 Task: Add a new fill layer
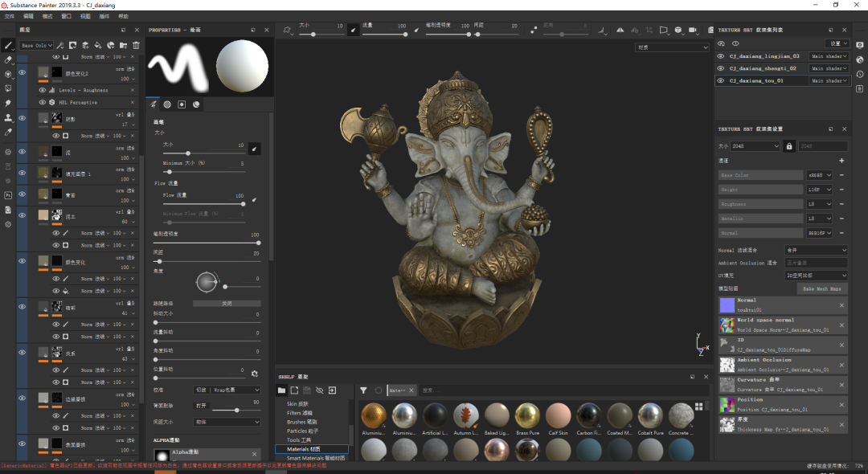tap(98, 45)
